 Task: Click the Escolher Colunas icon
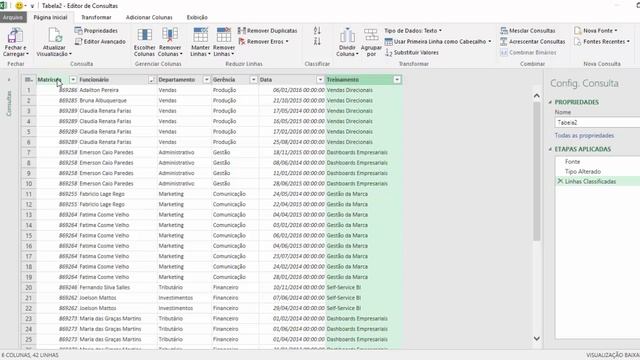click(144, 36)
